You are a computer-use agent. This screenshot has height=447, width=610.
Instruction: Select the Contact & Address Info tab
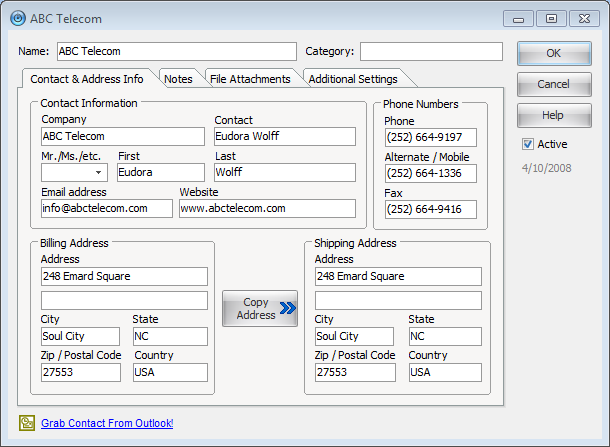pyautogui.click(x=87, y=79)
